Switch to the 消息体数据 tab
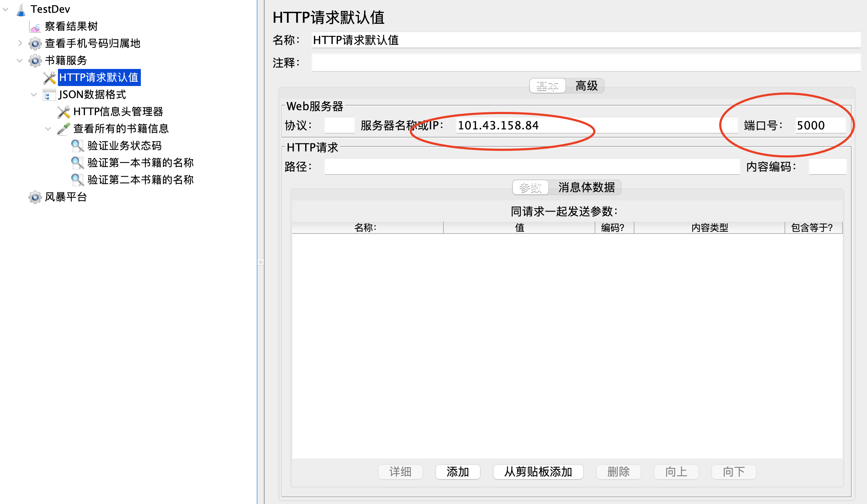Image resolution: width=867 pixels, height=504 pixels. (x=586, y=187)
